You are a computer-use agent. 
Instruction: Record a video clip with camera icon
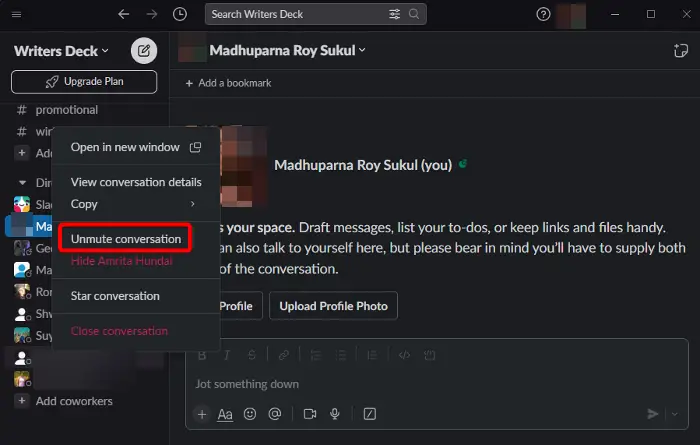(x=310, y=414)
